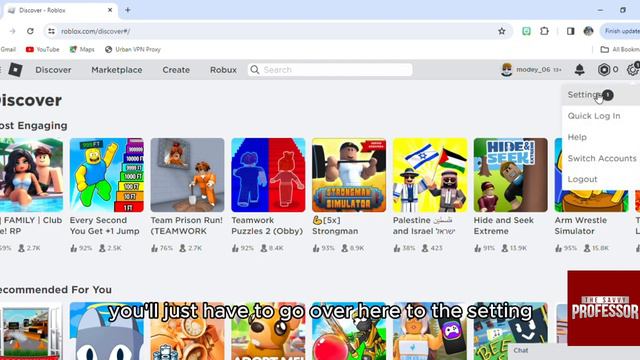640x360 pixels.
Task: Open the browser extensions puzzle icon
Action: coord(544,31)
